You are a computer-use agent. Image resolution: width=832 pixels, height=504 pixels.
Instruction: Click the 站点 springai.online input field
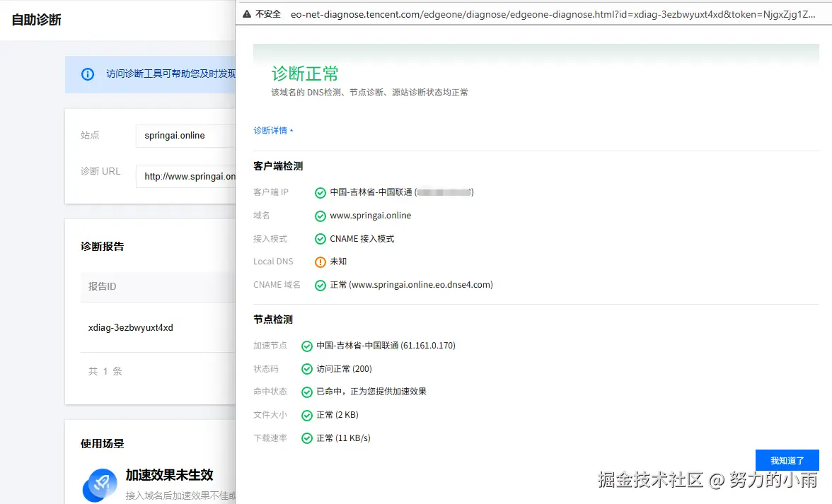click(x=185, y=136)
